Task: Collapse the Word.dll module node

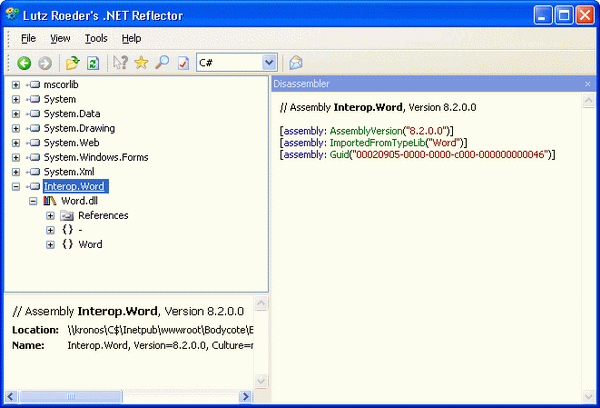Action: point(33,201)
